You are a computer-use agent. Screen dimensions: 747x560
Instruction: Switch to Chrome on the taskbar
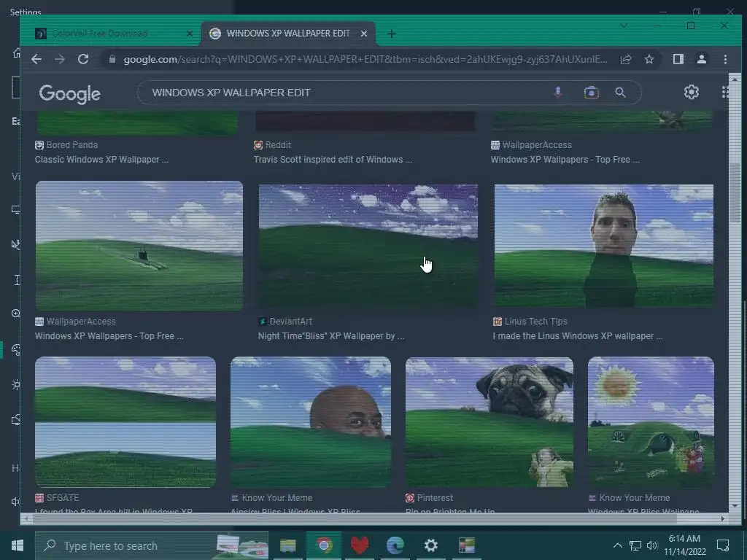[323, 545]
